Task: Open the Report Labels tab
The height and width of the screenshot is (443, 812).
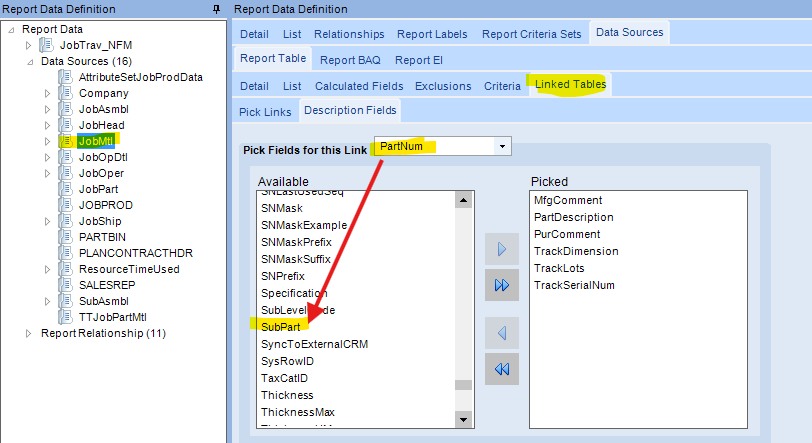Action: (x=432, y=34)
